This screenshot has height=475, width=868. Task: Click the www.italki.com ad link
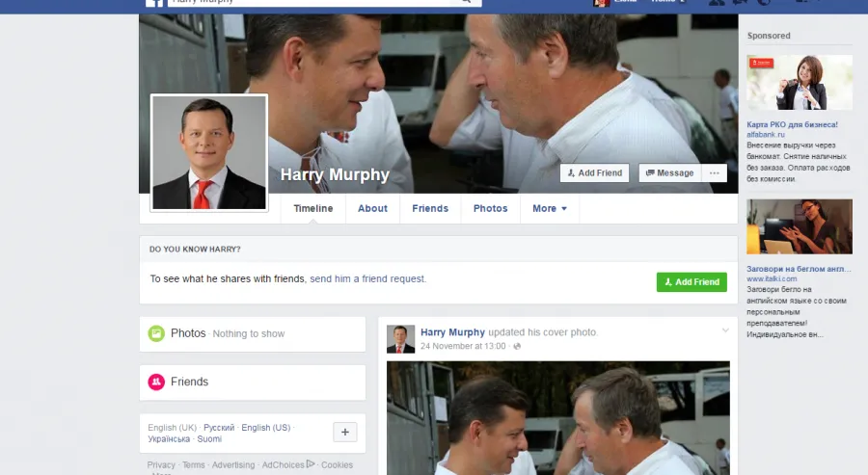pos(772,278)
